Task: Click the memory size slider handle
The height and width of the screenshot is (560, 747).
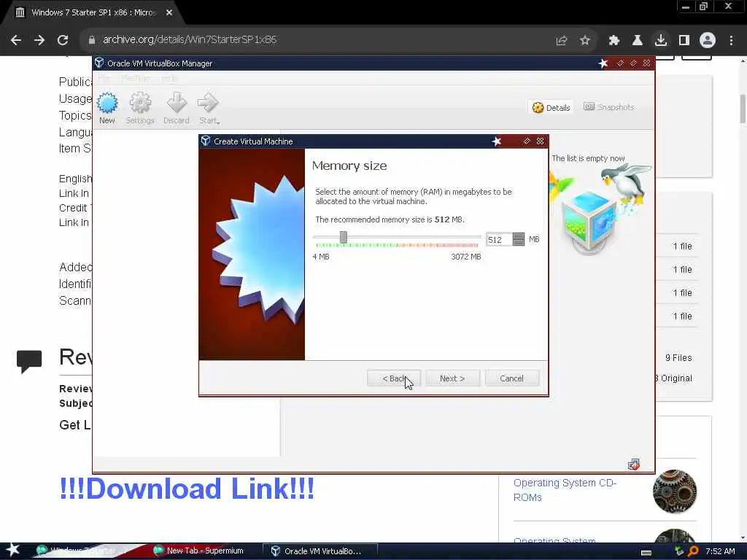Action: point(343,237)
